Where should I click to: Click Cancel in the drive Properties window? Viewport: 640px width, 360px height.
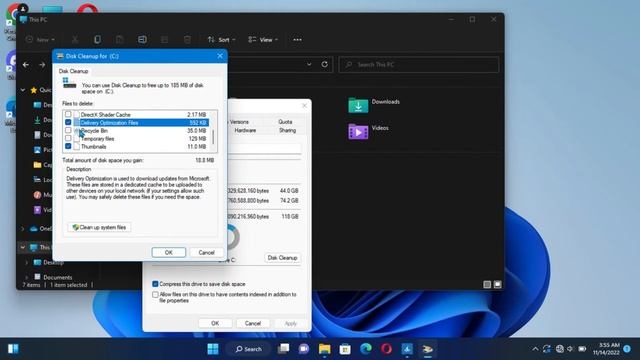[x=253, y=323]
